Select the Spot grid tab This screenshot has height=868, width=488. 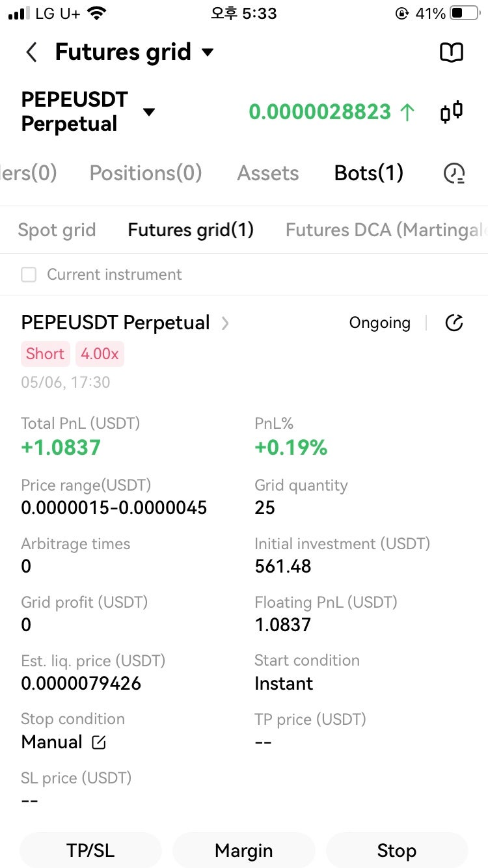[x=57, y=230]
